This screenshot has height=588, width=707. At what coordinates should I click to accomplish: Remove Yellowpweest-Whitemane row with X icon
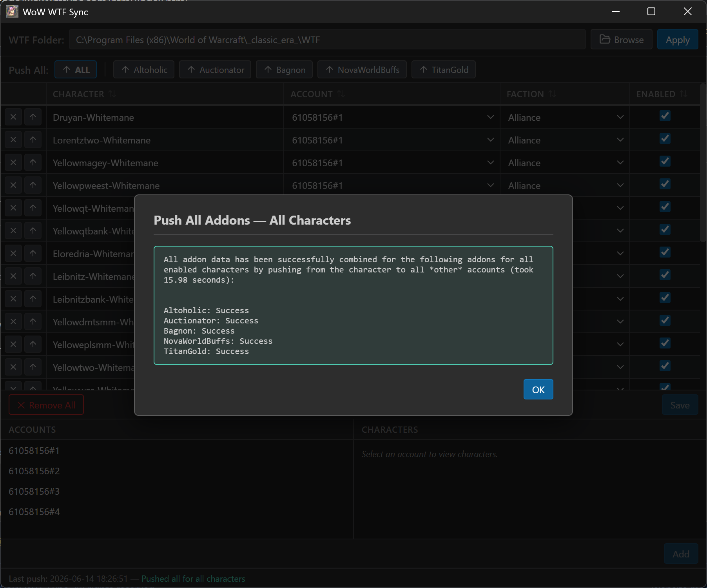[13, 185]
